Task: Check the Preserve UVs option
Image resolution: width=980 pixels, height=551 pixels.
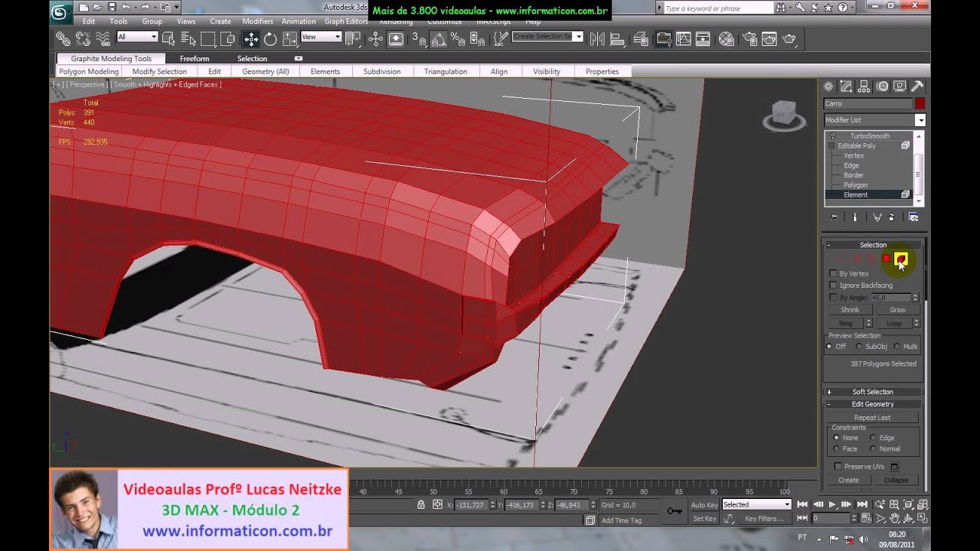Action: (838, 466)
